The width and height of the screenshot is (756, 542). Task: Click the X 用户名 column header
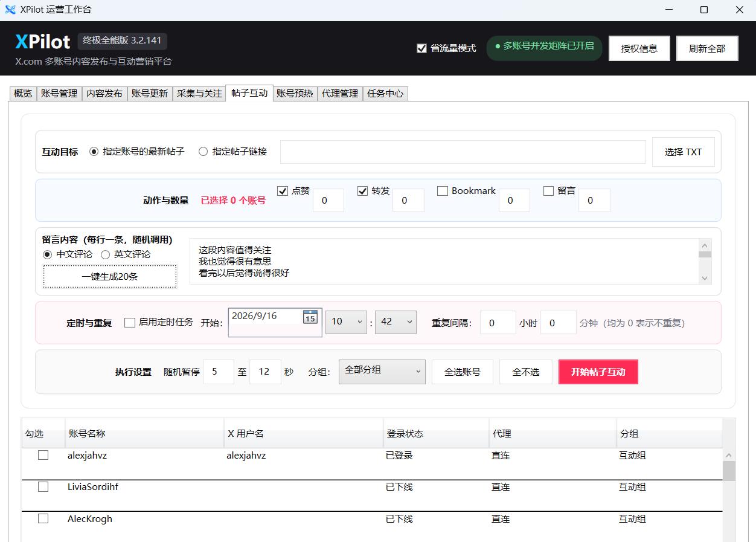click(x=304, y=433)
